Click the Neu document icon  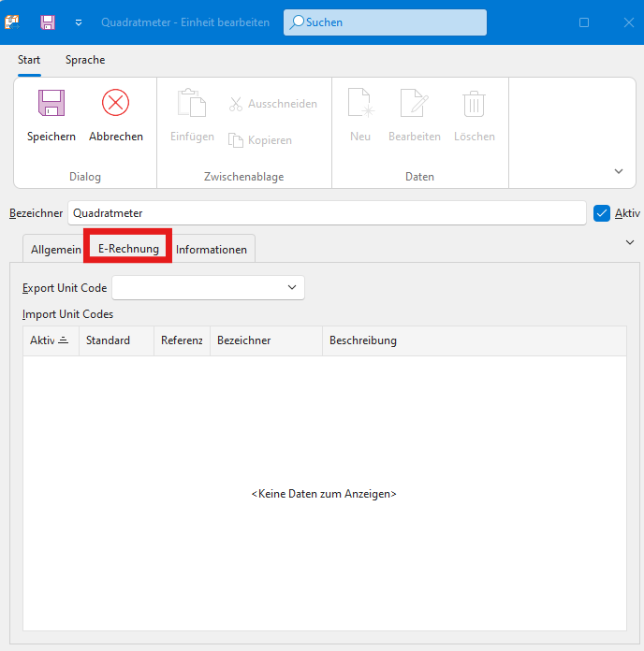(x=360, y=103)
